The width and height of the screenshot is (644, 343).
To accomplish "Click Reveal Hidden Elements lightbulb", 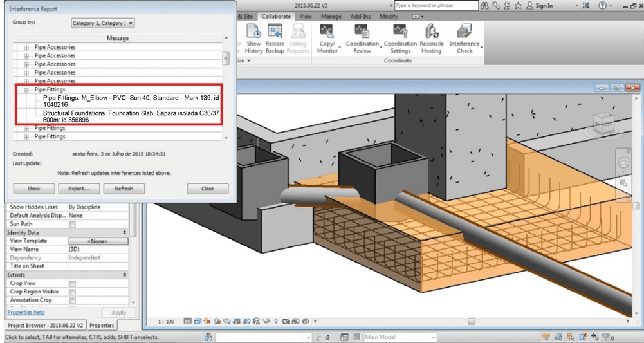I will [276, 321].
